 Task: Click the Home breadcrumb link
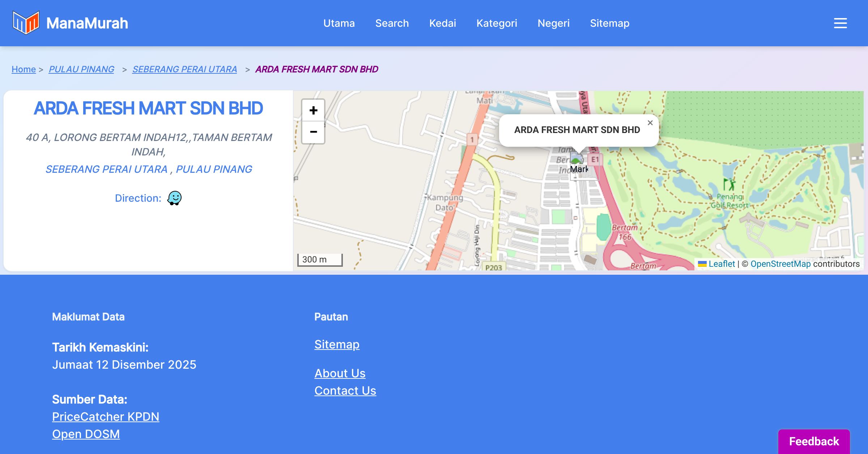tap(24, 69)
